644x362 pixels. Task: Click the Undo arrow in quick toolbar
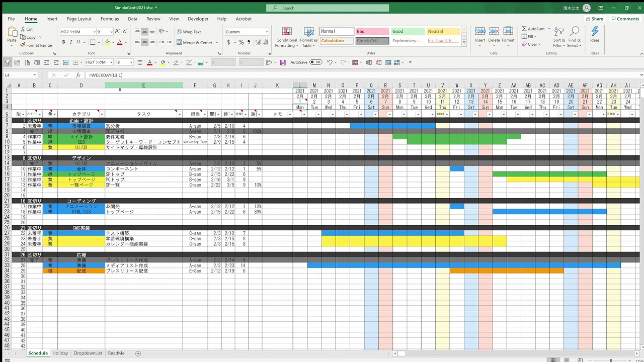(330, 62)
